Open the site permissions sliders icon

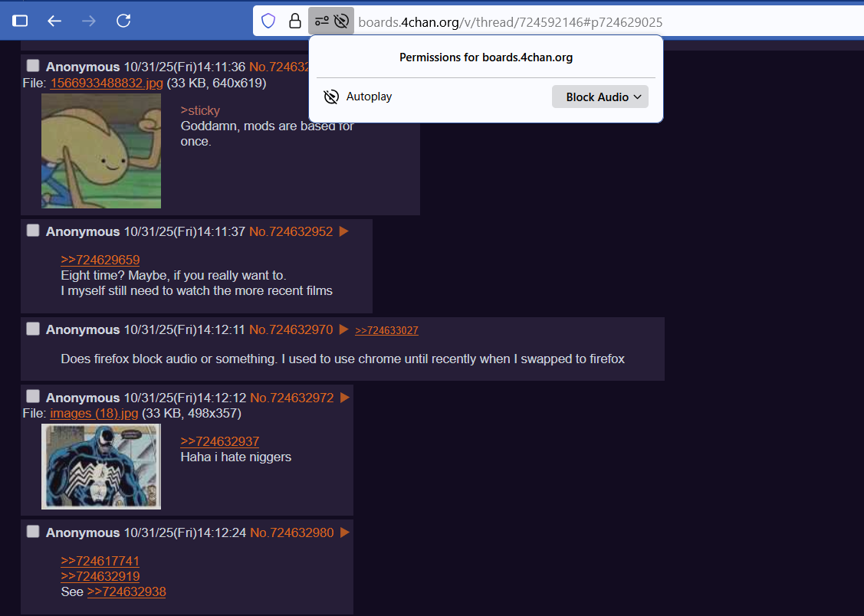322,21
